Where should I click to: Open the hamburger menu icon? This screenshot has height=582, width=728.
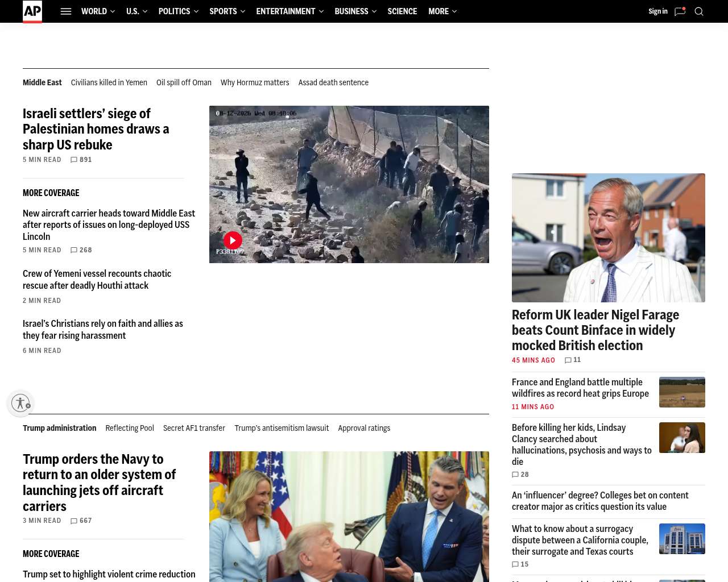pos(66,11)
